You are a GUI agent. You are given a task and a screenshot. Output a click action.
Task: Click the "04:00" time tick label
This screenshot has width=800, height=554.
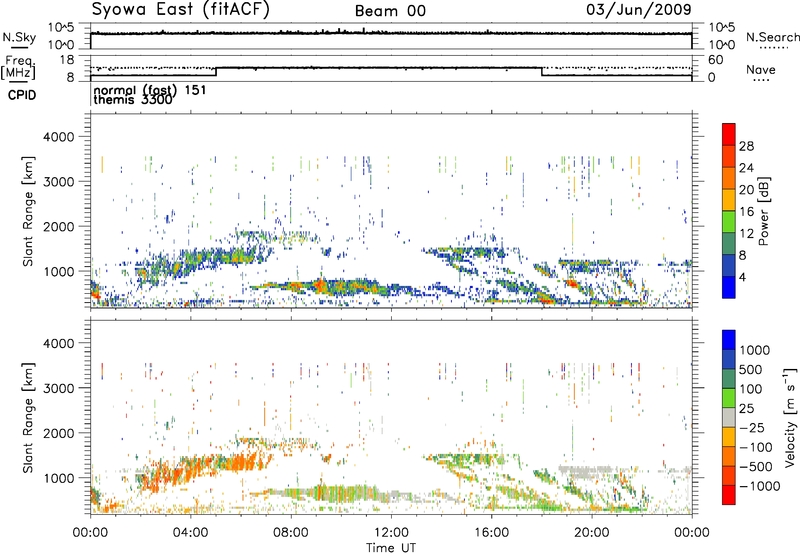[190, 533]
